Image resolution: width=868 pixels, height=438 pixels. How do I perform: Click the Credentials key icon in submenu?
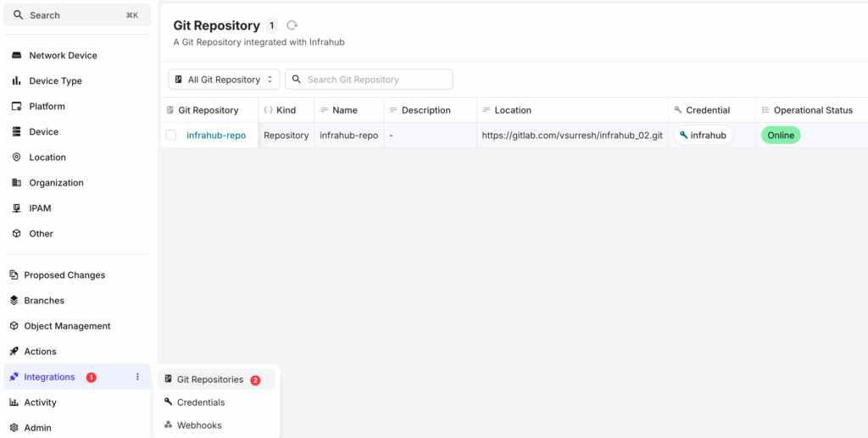click(169, 402)
